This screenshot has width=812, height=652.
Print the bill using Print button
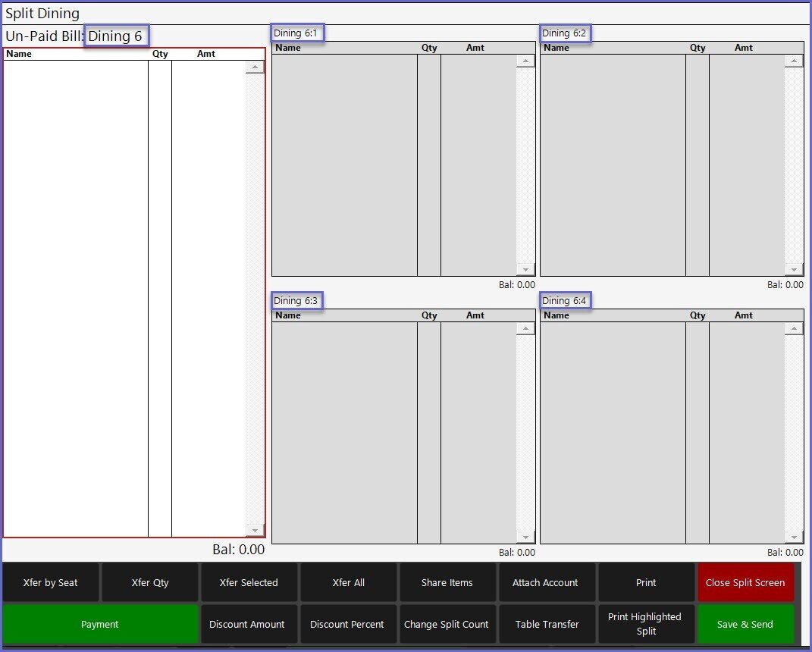tap(646, 582)
